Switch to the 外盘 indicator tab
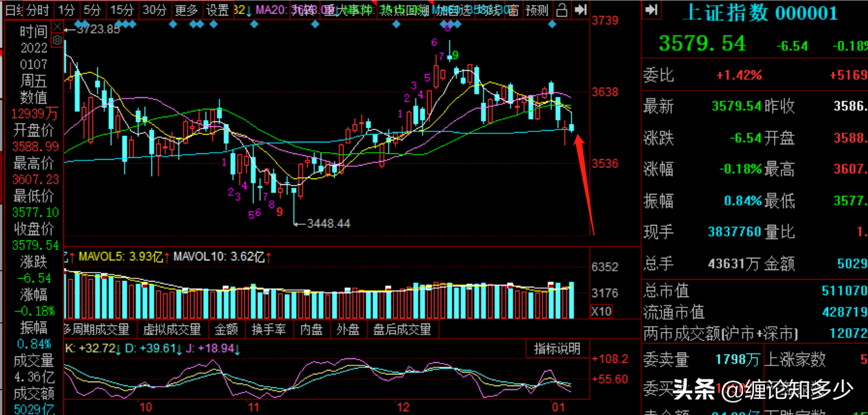 [x=348, y=330]
